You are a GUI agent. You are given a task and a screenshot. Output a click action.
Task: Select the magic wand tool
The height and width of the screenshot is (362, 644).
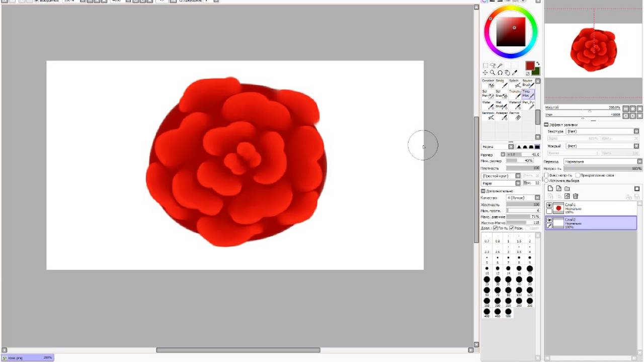pos(500,65)
